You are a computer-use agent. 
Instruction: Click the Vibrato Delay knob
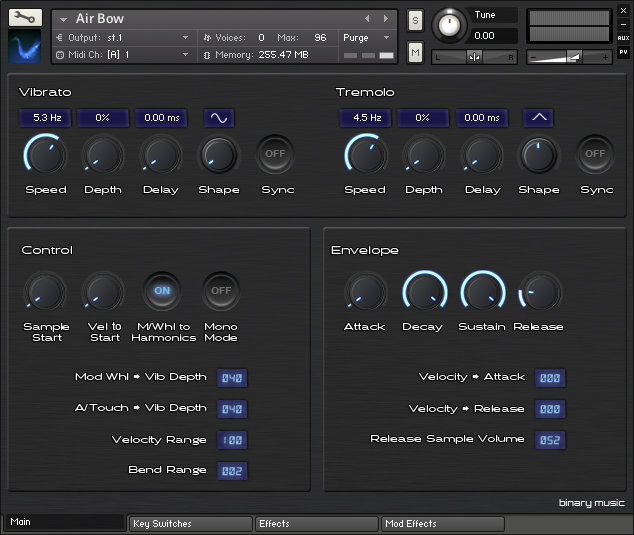pos(161,155)
